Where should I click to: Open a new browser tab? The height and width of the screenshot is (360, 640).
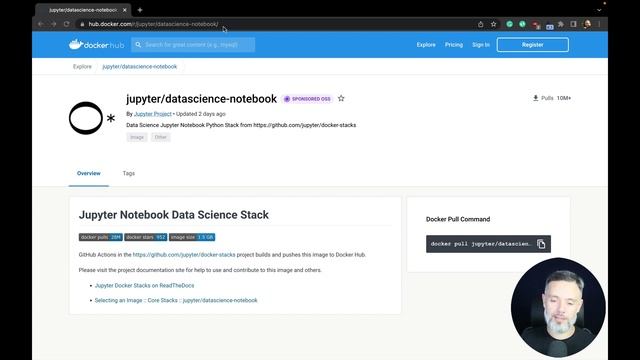(140, 10)
